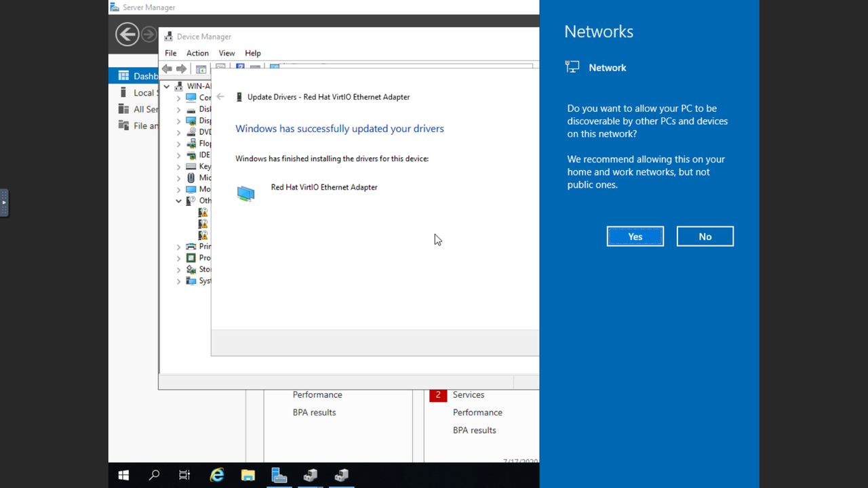Click the Disk drives category icon
The height and width of the screenshot is (488, 868).
coord(191,109)
